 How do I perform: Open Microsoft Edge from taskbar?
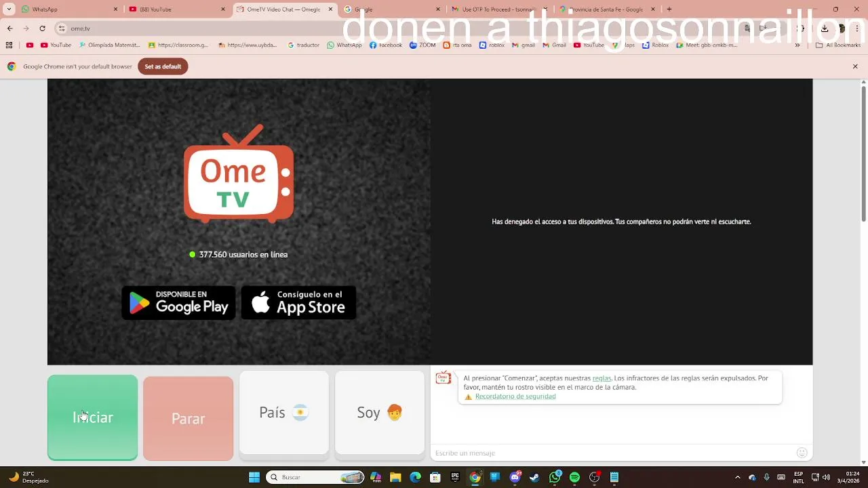point(415,477)
